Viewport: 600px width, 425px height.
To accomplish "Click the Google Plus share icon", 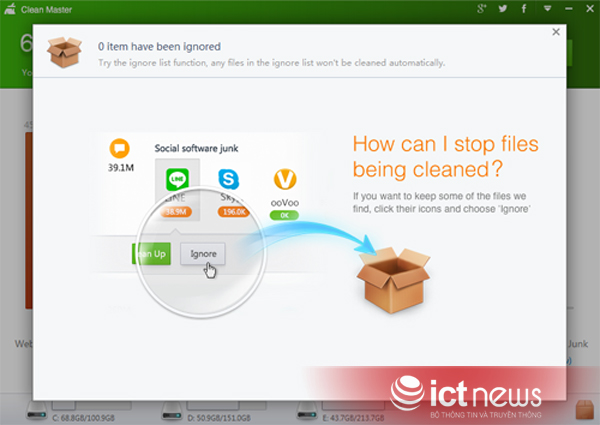I will (481, 9).
